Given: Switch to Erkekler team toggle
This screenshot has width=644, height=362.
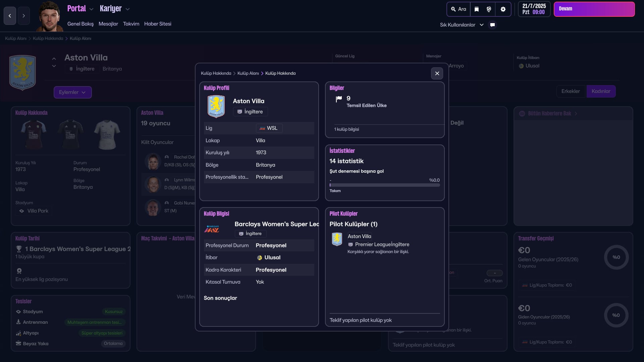Looking at the screenshot, I should pyautogui.click(x=570, y=91).
